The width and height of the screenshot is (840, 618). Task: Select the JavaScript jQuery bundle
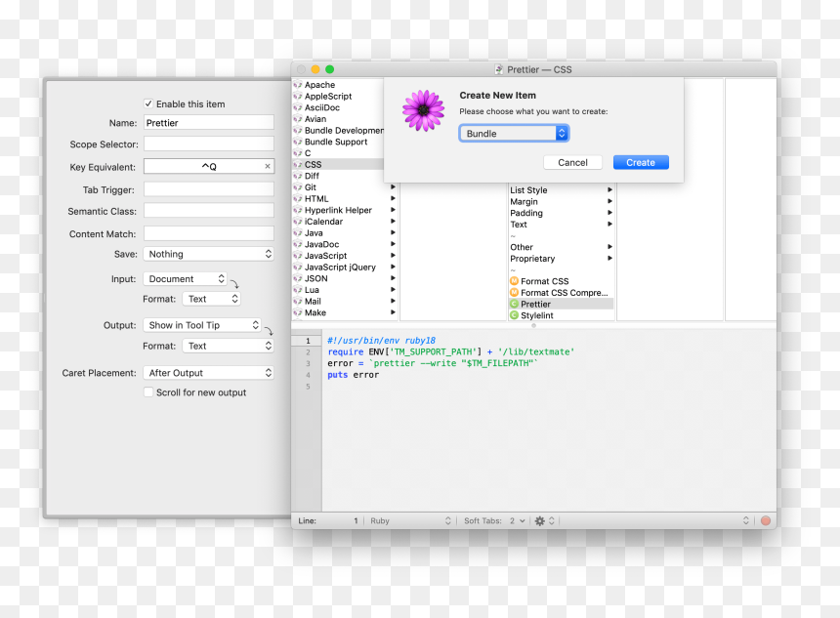[340, 268]
